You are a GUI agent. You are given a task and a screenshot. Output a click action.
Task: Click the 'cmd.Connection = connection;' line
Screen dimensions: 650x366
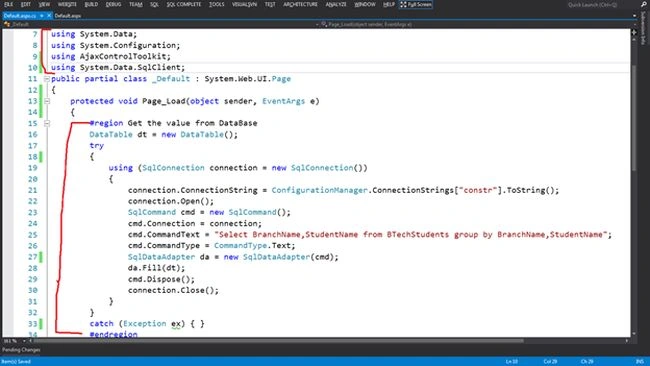(x=195, y=223)
